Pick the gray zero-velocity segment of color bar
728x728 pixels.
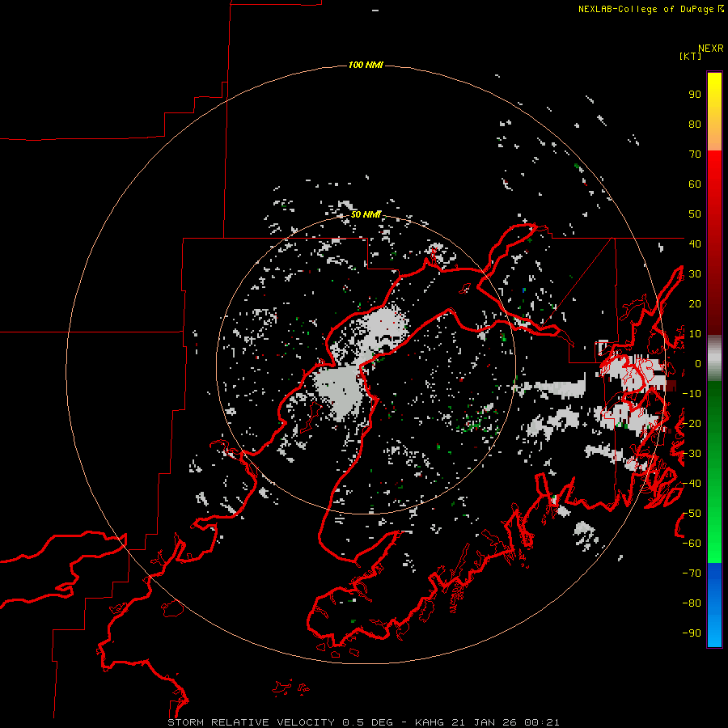(x=714, y=358)
